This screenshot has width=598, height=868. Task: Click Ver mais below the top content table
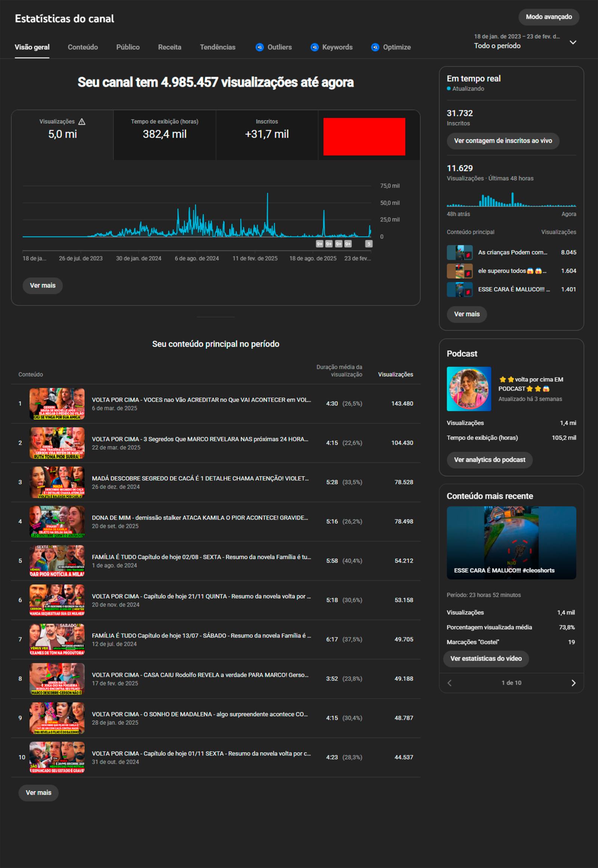pyautogui.click(x=38, y=792)
